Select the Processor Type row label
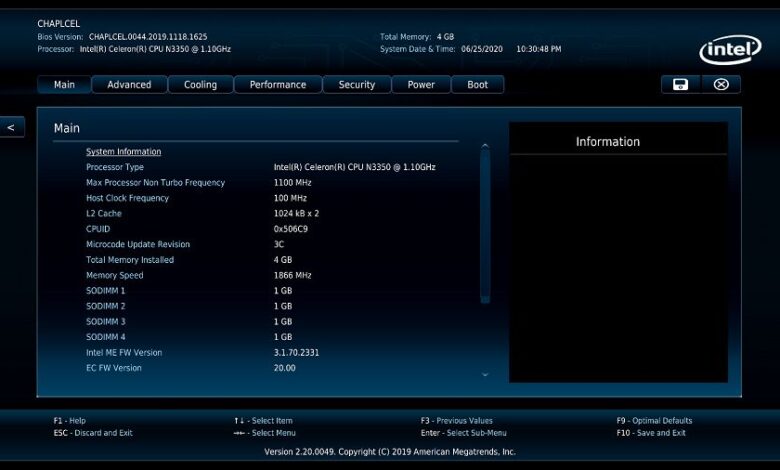This screenshot has width=780, height=470. [x=115, y=167]
